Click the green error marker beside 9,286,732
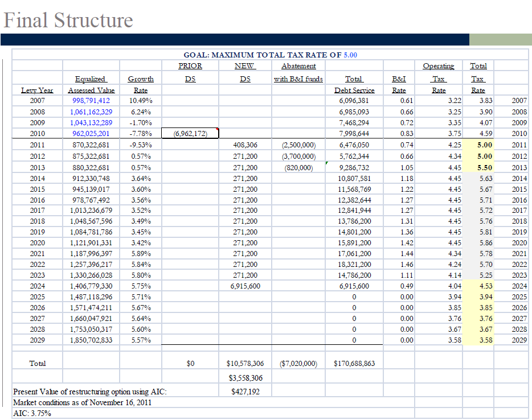Viewport: 532px width, 420px height. click(327, 163)
